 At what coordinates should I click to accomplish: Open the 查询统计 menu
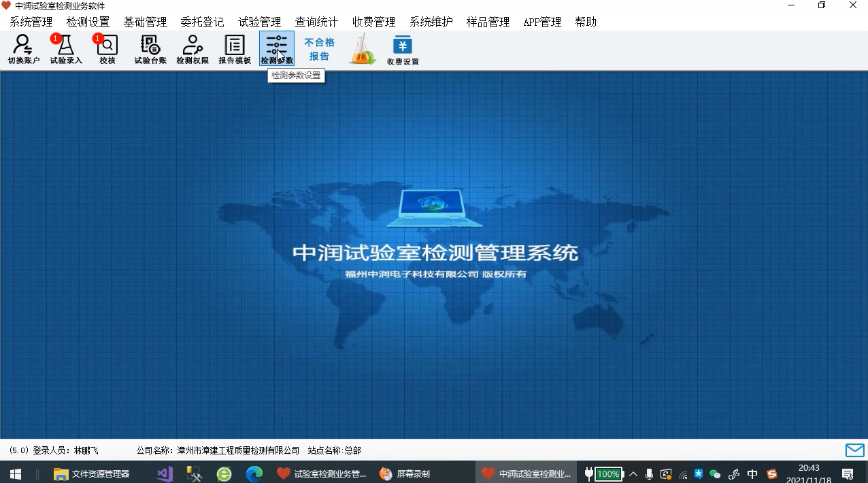(317, 22)
